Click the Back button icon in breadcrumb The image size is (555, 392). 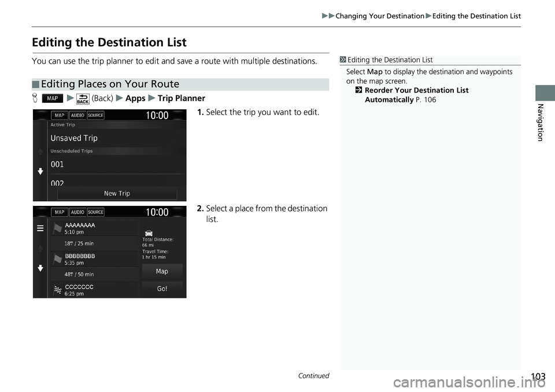(83, 98)
